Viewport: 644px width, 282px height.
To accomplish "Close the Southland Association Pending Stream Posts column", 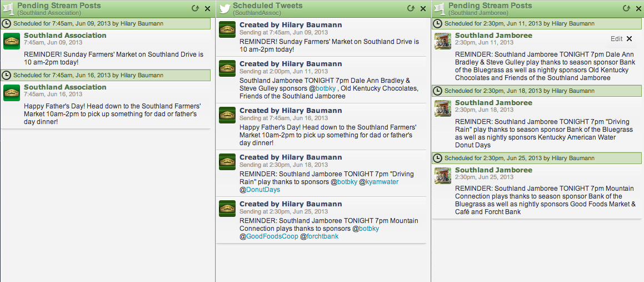I will [207, 8].
